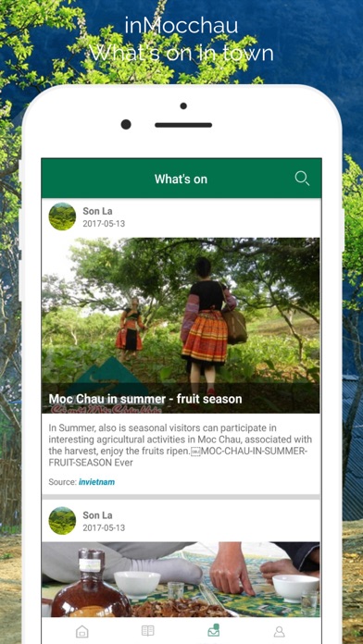Open 'Moc Chau in summer - fruit season' title
The height and width of the screenshot is (644, 363).
[145, 399]
